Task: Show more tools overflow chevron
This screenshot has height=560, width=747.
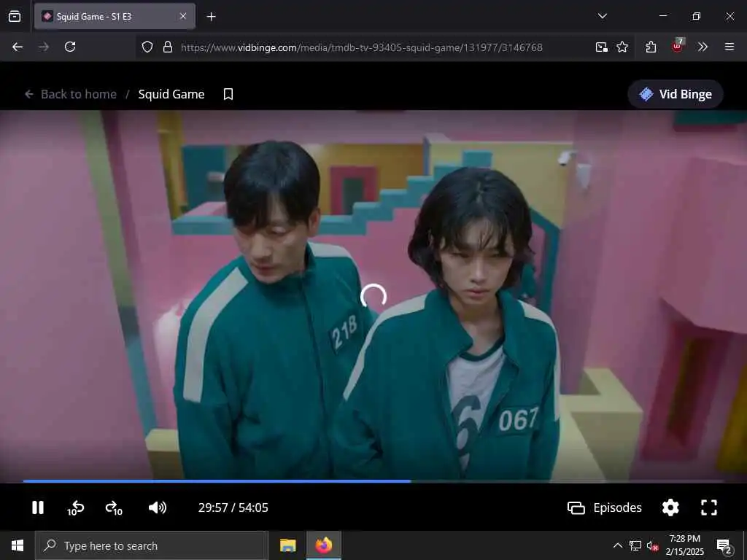Action: pyautogui.click(x=703, y=47)
